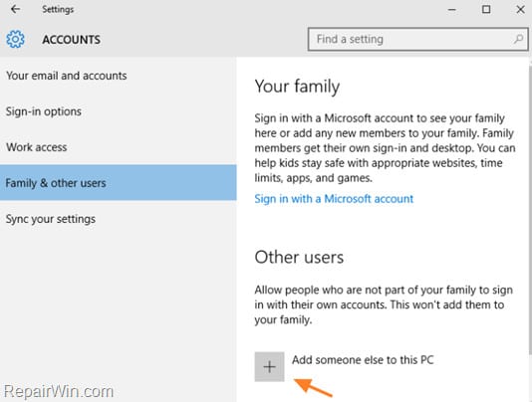Focus the Find a setting field
This screenshot has width=532, height=402.
418,40
